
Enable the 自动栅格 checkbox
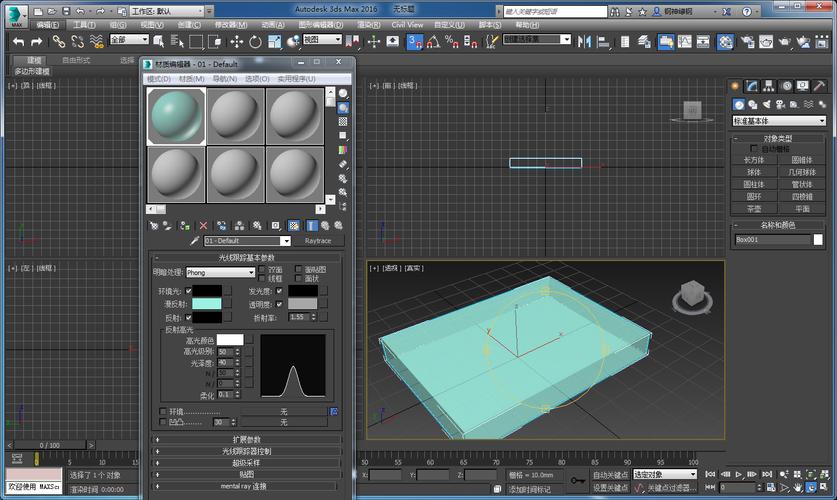coord(755,148)
